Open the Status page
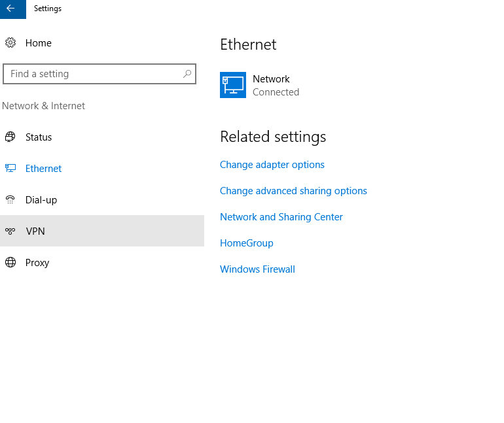Viewport: 504px width, 423px height. 102,137
